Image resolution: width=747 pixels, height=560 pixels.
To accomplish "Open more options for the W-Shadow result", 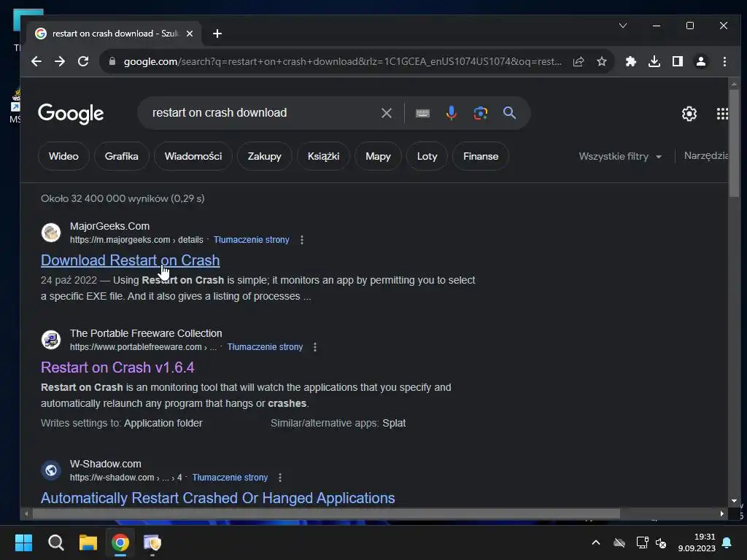I will tap(280, 478).
